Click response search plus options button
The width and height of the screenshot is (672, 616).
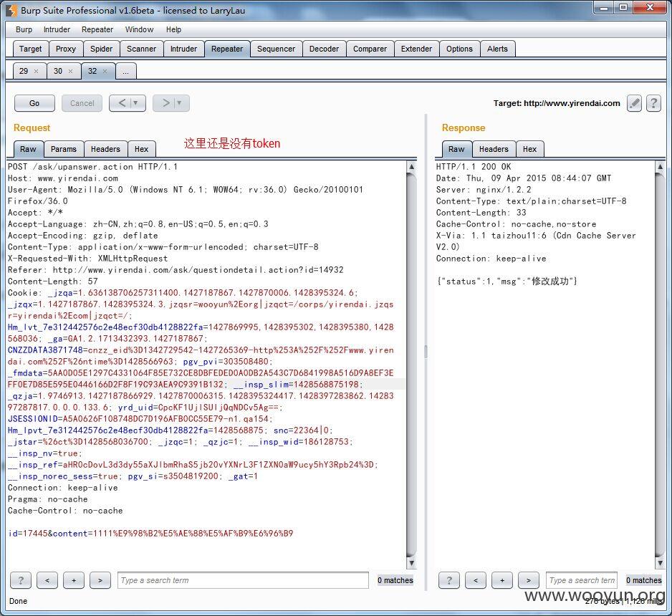click(502, 580)
